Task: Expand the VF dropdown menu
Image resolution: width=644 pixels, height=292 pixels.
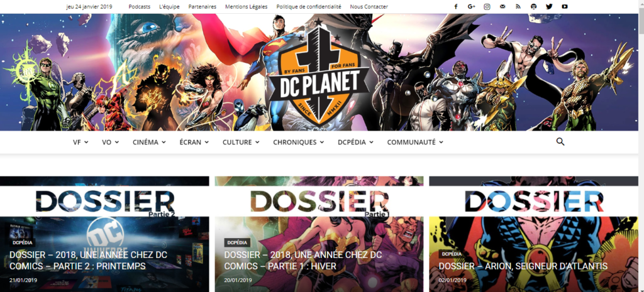Action: tap(80, 143)
